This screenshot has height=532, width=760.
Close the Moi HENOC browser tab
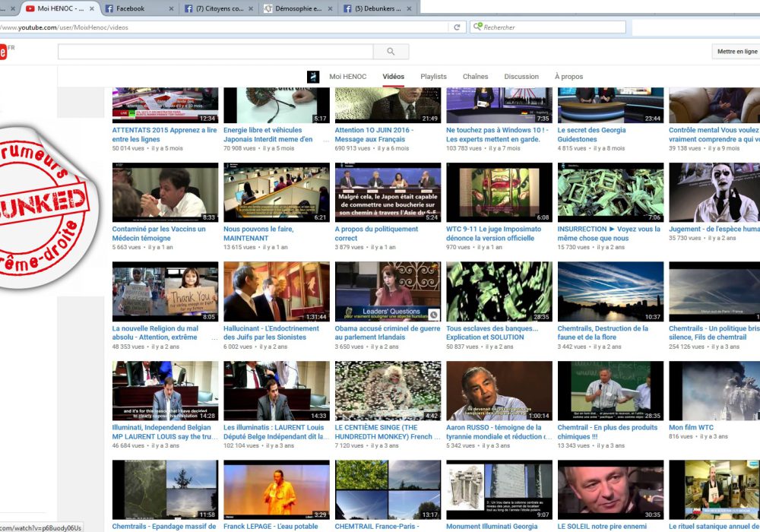[92, 8]
